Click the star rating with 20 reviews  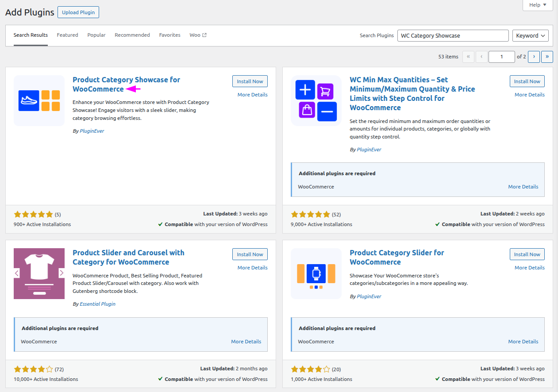point(311,369)
